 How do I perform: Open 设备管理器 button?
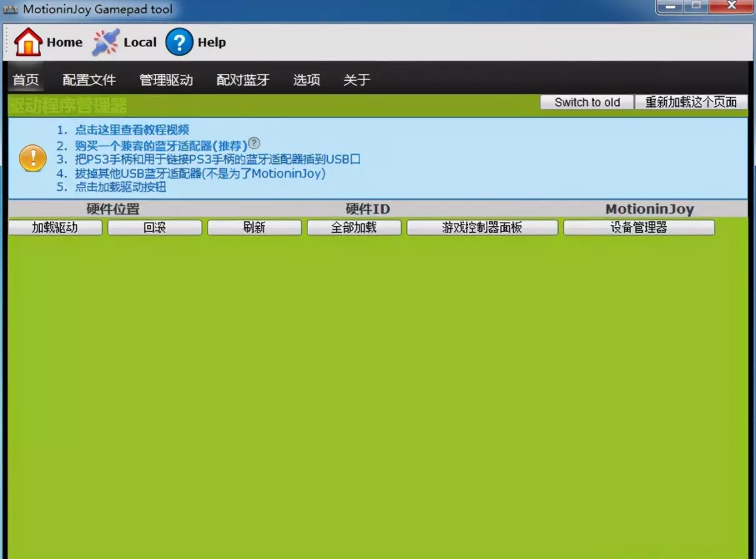click(639, 228)
